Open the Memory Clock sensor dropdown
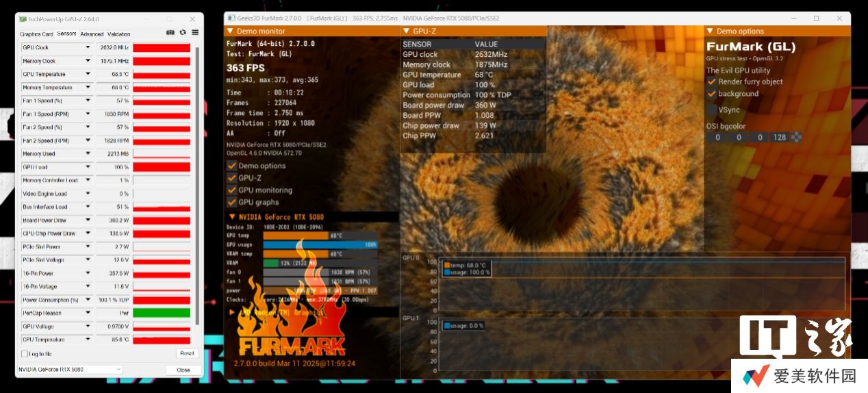The image size is (868, 393). tap(88, 61)
